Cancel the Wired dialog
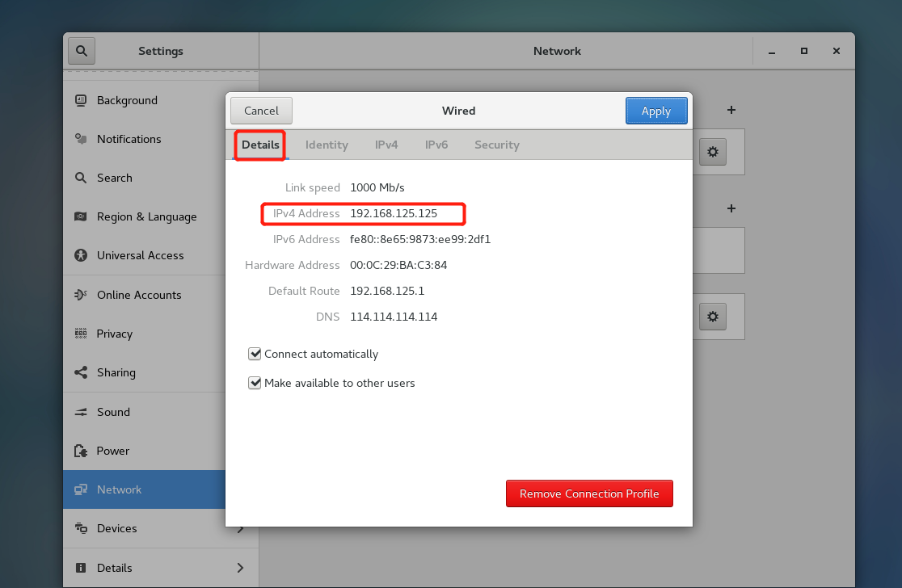Image resolution: width=902 pixels, height=588 pixels. click(261, 111)
